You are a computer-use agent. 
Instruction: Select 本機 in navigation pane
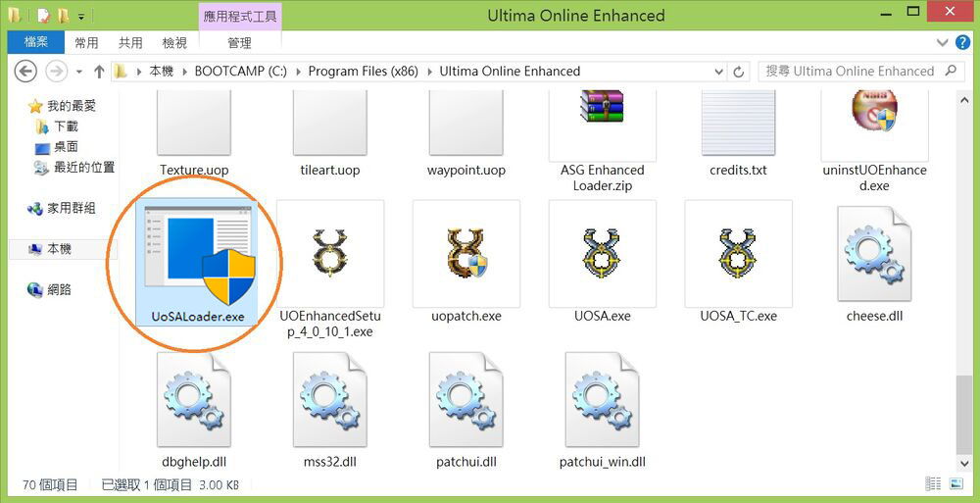pyautogui.click(x=60, y=249)
